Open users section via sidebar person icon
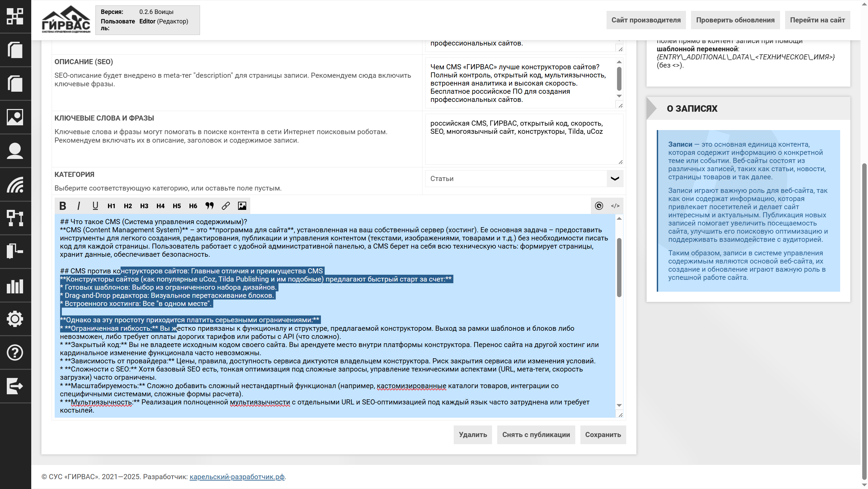 [15, 151]
